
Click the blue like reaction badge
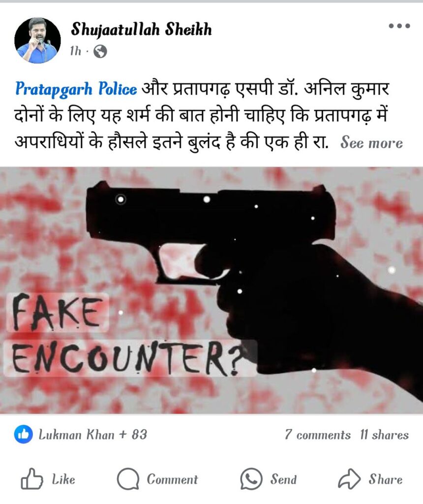pos(23,435)
